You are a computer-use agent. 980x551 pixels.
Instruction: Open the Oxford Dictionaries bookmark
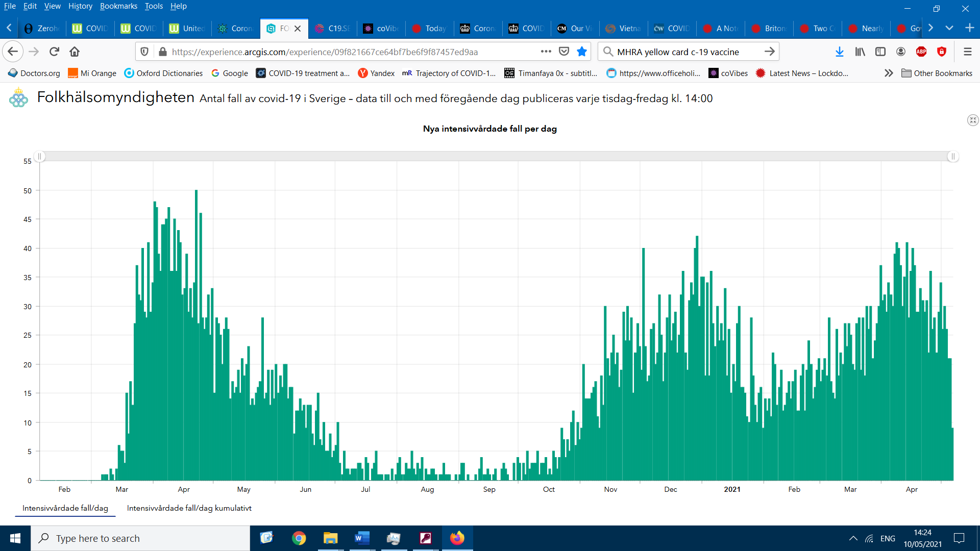(x=164, y=73)
